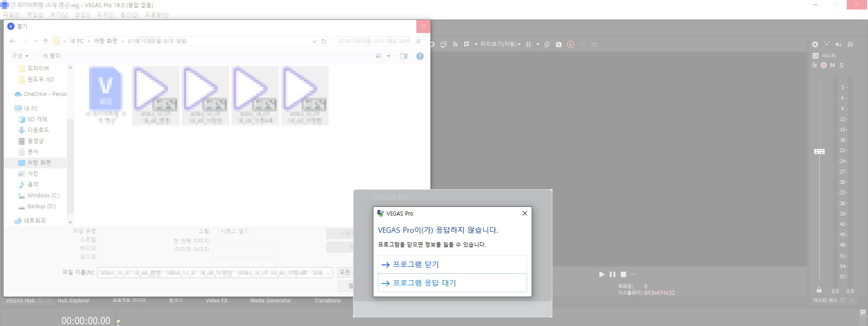Open the 편집(E) menu
Screen dimensions: 868x326
tap(35, 15)
